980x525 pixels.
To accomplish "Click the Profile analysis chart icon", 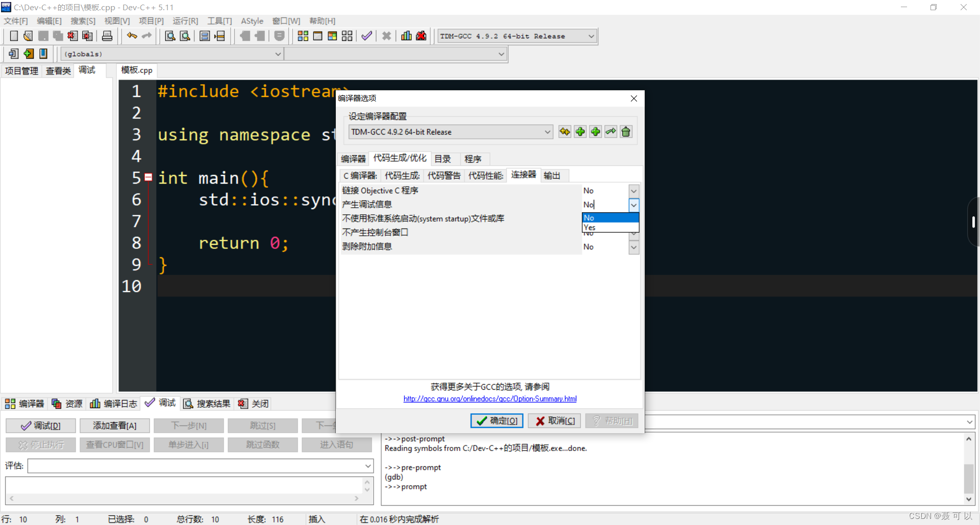I will (406, 36).
